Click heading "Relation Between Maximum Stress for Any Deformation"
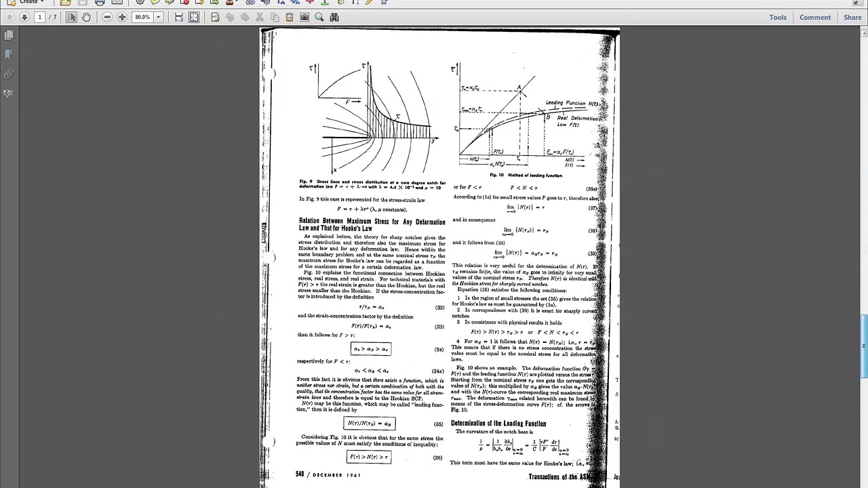Image resolution: width=868 pixels, height=488 pixels. pyautogui.click(x=372, y=222)
